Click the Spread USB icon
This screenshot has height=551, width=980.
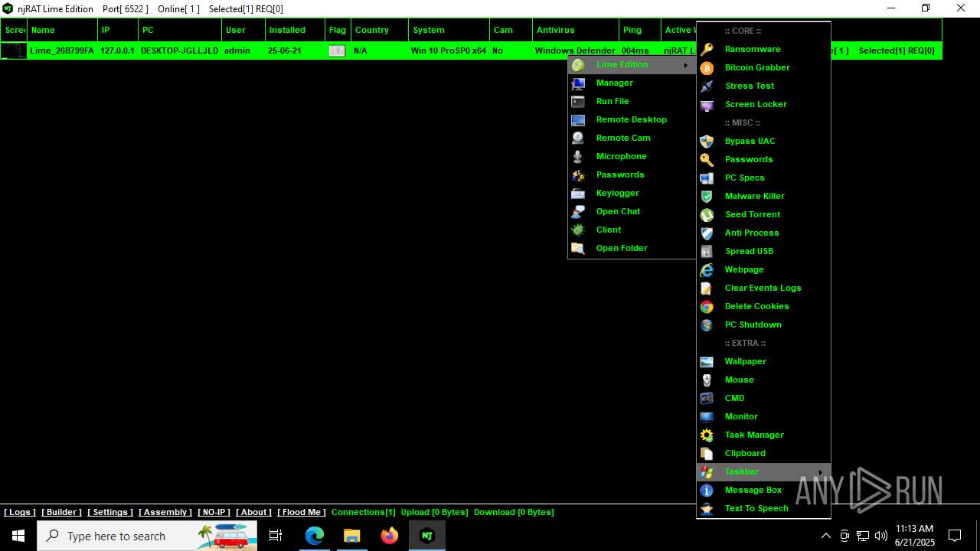pyautogui.click(x=707, y=251)
